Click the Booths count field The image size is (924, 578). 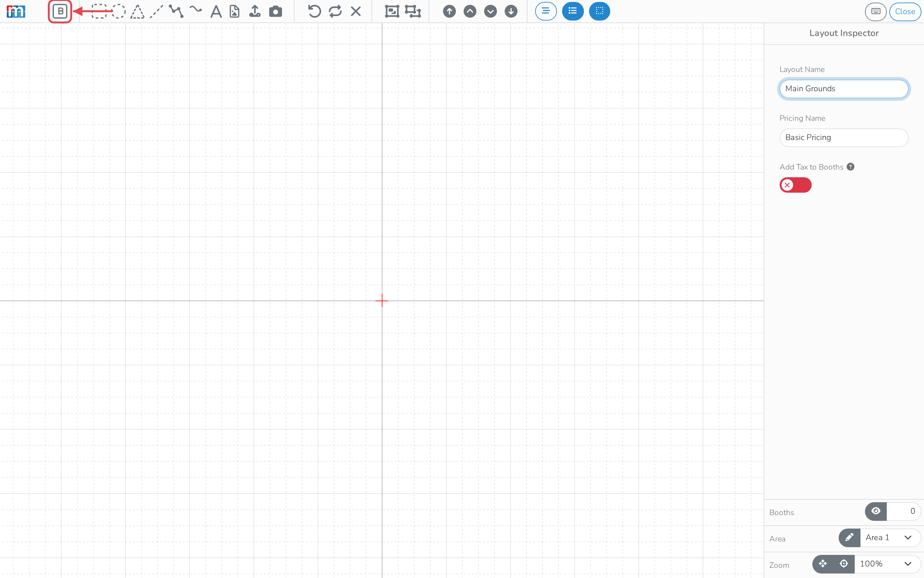(904, 512)
